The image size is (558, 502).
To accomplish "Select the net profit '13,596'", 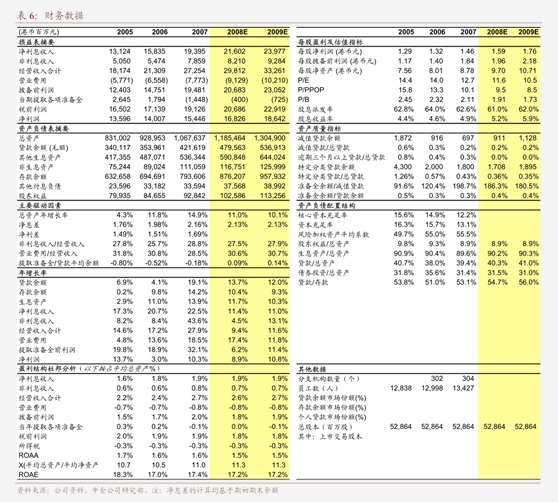I will pos(120,119).
